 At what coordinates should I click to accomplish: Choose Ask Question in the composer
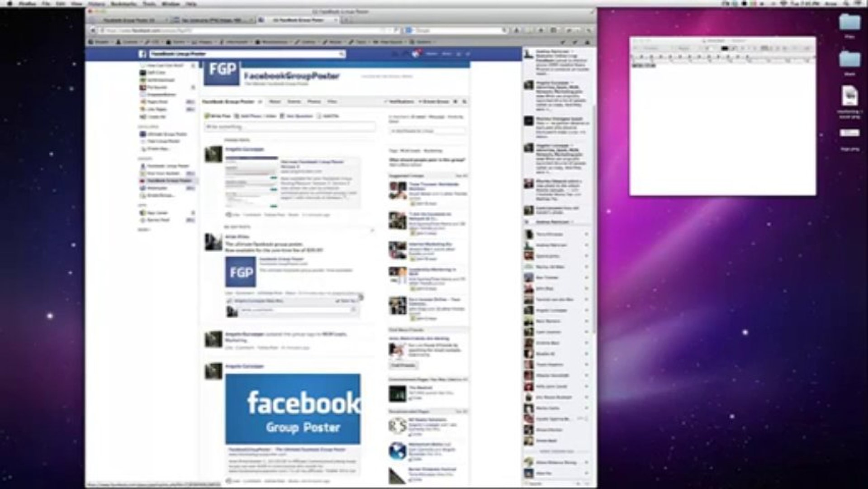click(x=297, y=116)
